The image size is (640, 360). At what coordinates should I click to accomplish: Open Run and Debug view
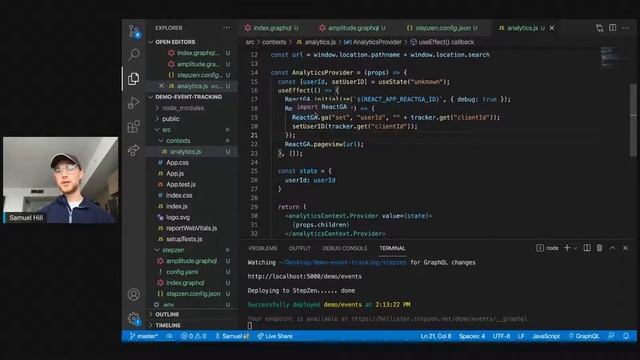[x=134, y=102]
